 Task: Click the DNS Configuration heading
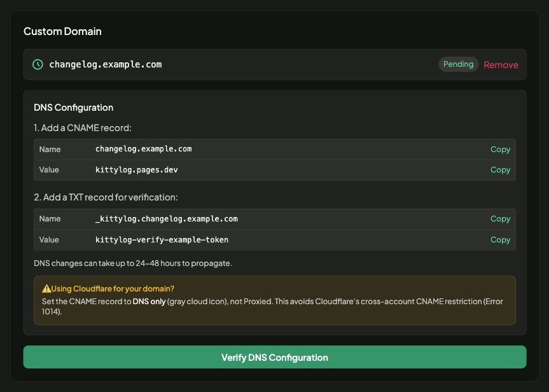(74, 108)
